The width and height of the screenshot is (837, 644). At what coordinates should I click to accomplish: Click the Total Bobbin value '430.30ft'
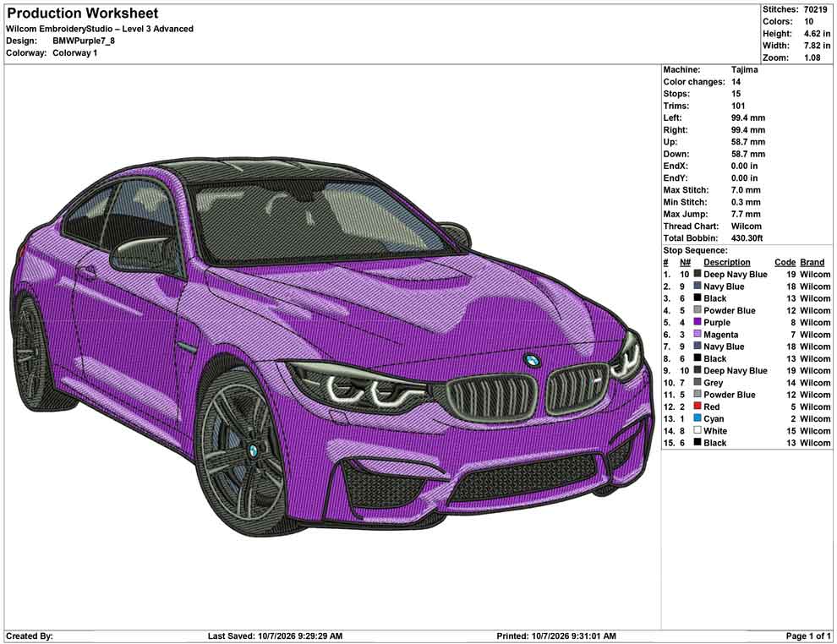747,238
